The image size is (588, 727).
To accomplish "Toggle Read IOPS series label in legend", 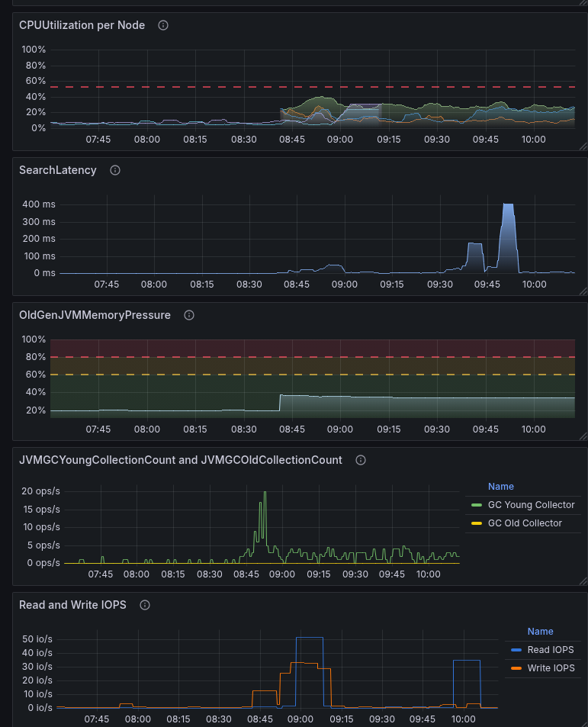I will pyautogui.click(x=551, y=650).
